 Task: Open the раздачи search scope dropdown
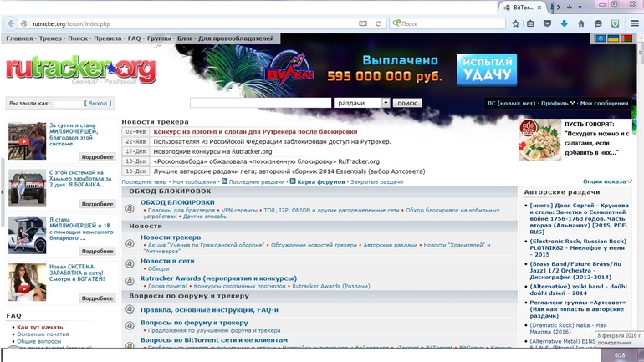(x=362, y=103)
